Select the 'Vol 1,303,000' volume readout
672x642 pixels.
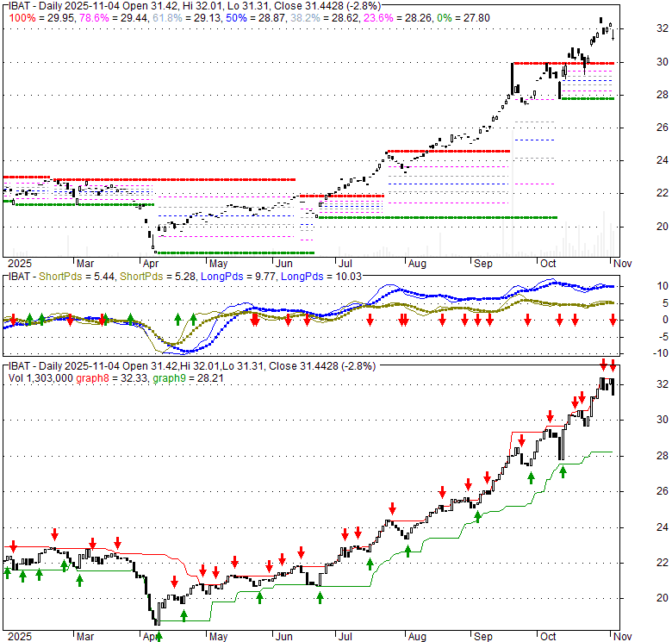(x=40, y=378)
